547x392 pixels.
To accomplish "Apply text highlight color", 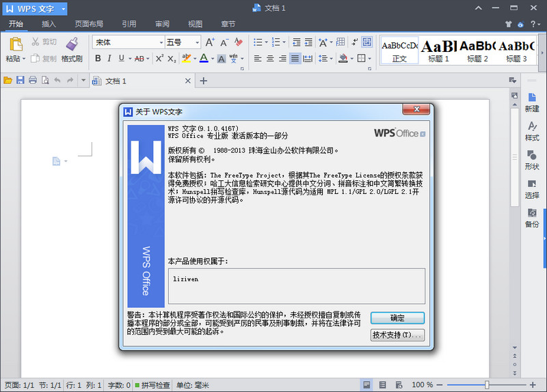I will pos(187,59).
